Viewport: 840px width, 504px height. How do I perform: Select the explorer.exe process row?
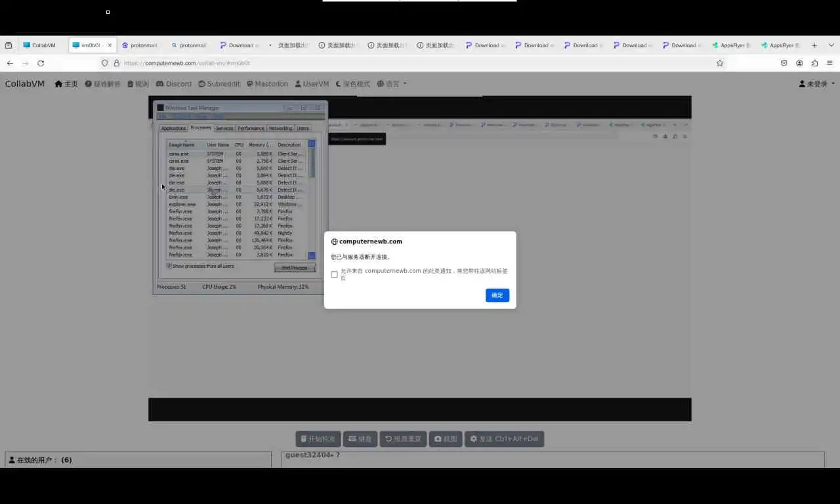coord(236,204)
